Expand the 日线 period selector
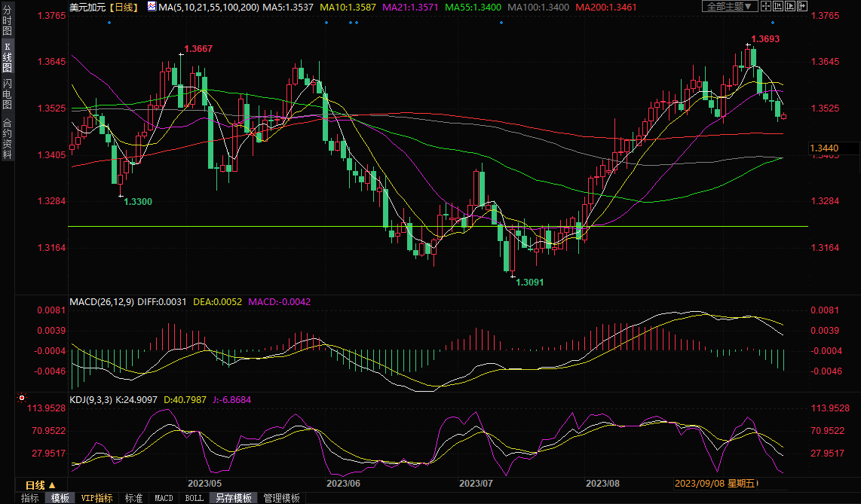Screen dimensions: 861x504 [41, 485]
